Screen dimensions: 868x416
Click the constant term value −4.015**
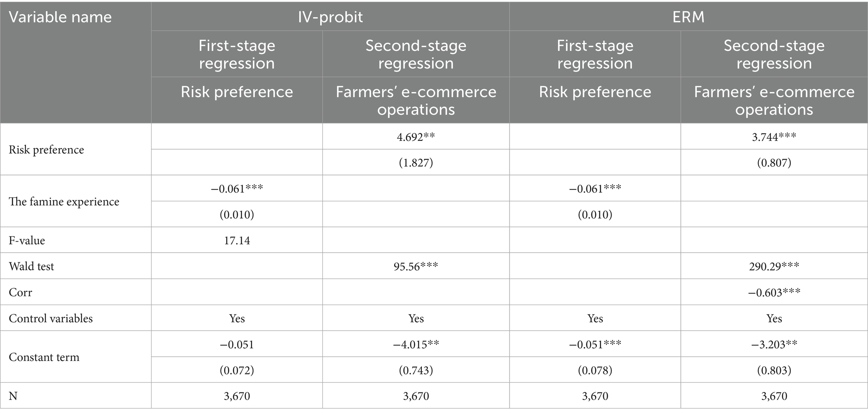tap(416, 345)
